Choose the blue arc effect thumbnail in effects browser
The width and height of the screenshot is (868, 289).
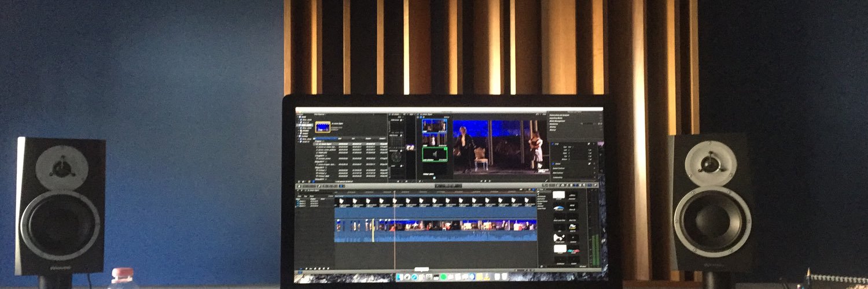[x=560, y=208]
